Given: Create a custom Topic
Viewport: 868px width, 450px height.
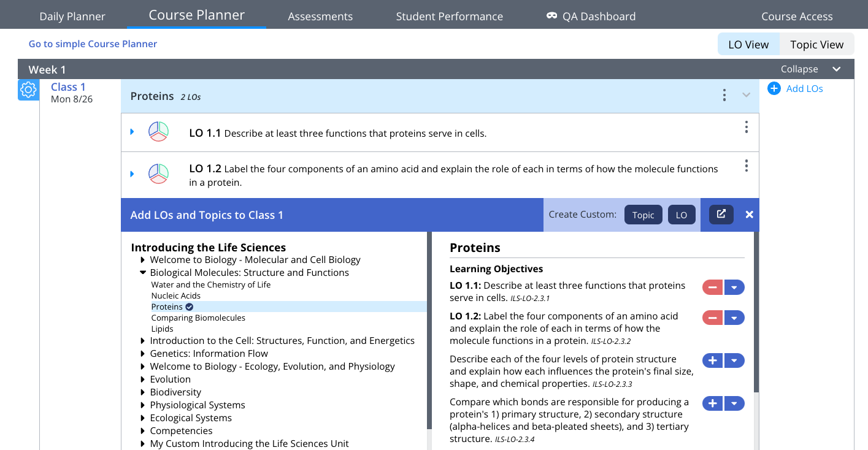Looking at the screenshot, I should (x=643, y=215).
